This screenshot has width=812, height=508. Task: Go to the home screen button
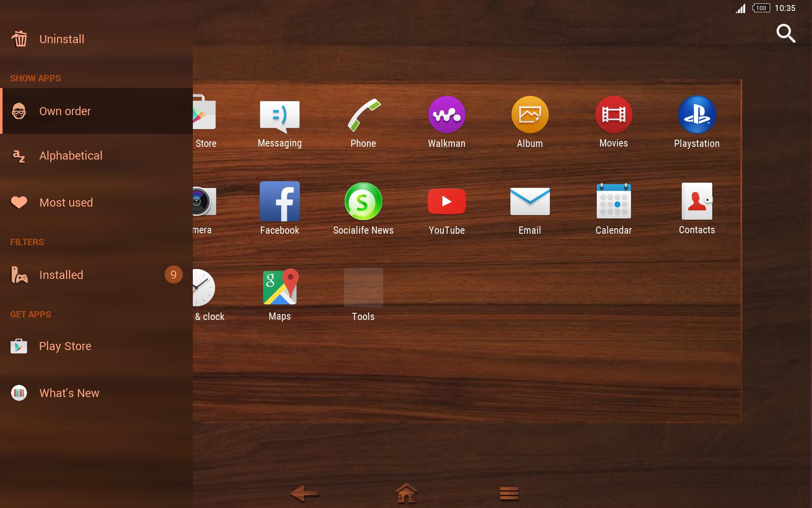pyautogui.click(x=406, y=493)
